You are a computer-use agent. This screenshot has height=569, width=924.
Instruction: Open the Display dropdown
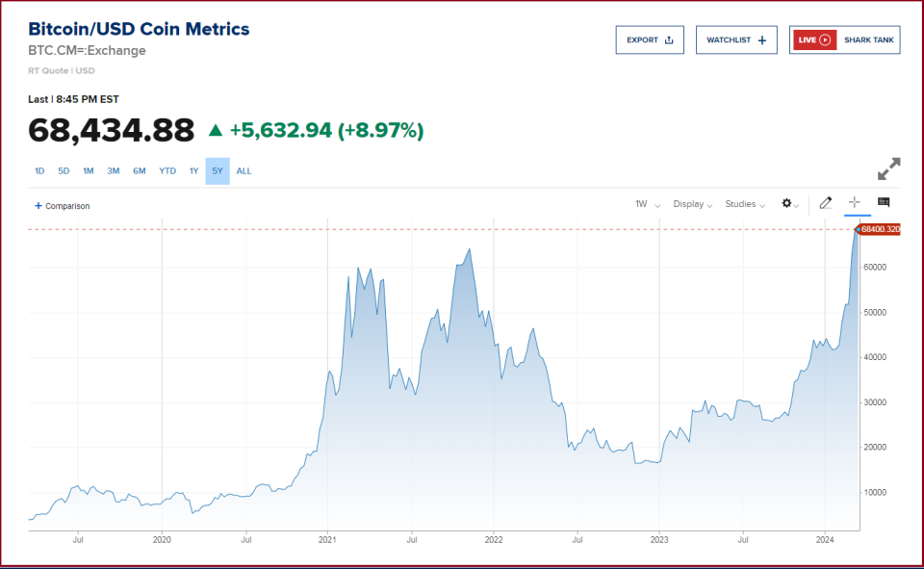(x=693, y=204)
